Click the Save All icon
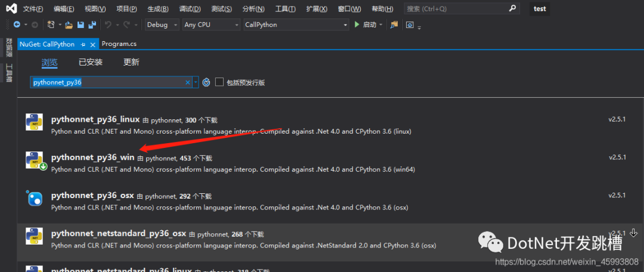Screen dimensions: 644x272 (92, 25)
